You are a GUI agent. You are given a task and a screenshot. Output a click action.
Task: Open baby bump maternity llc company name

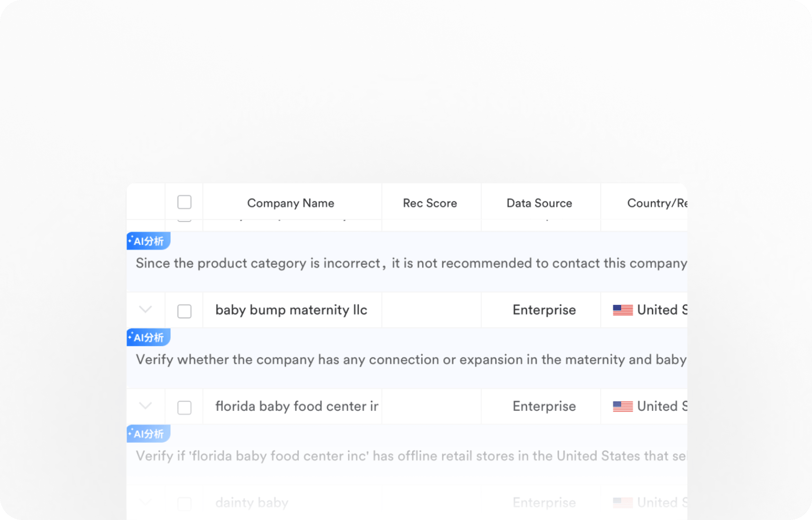[x=291, y=310]
